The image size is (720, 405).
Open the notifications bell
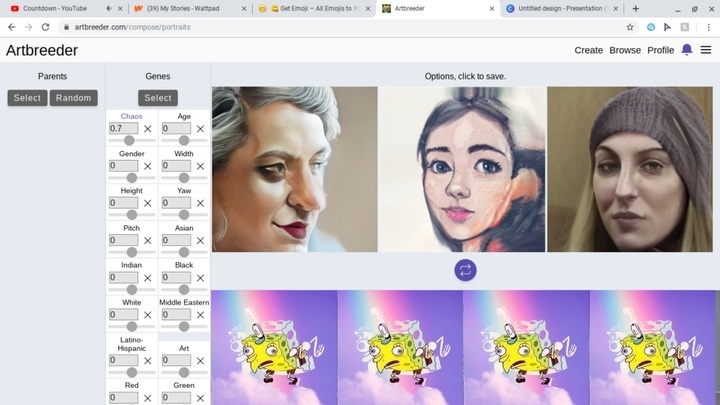686,50
